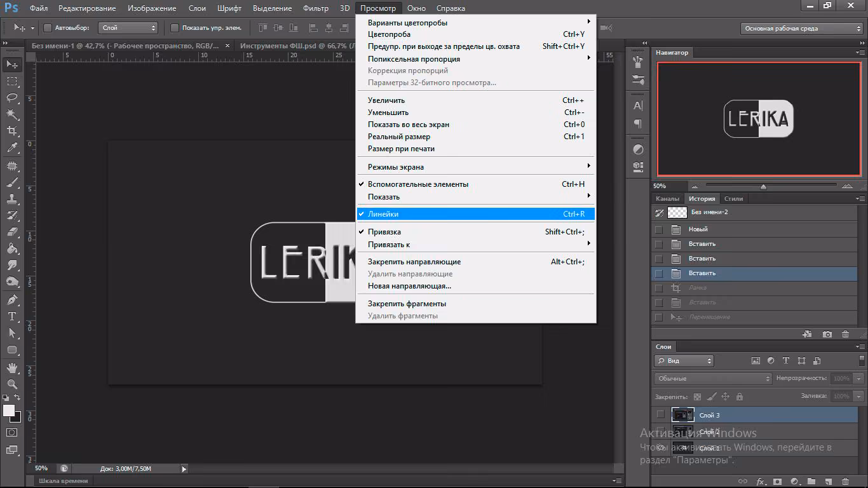Enable the Автовыбор checkbox
Image resolution: width=868 pixels, height=488 pixels.
48,28
